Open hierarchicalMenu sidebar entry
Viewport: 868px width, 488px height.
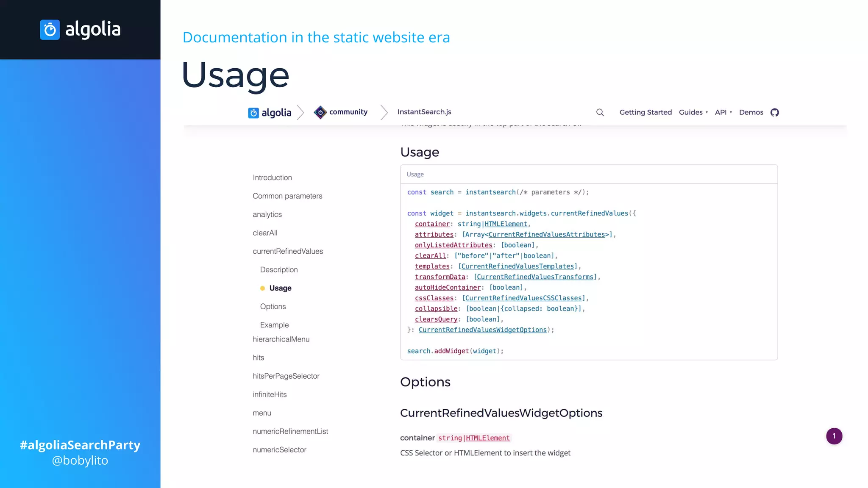281,339
